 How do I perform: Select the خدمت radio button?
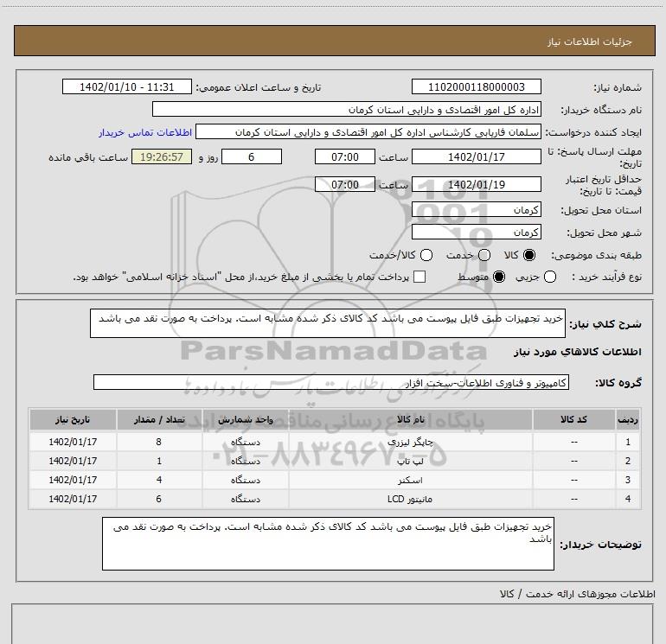coord(484,255)
